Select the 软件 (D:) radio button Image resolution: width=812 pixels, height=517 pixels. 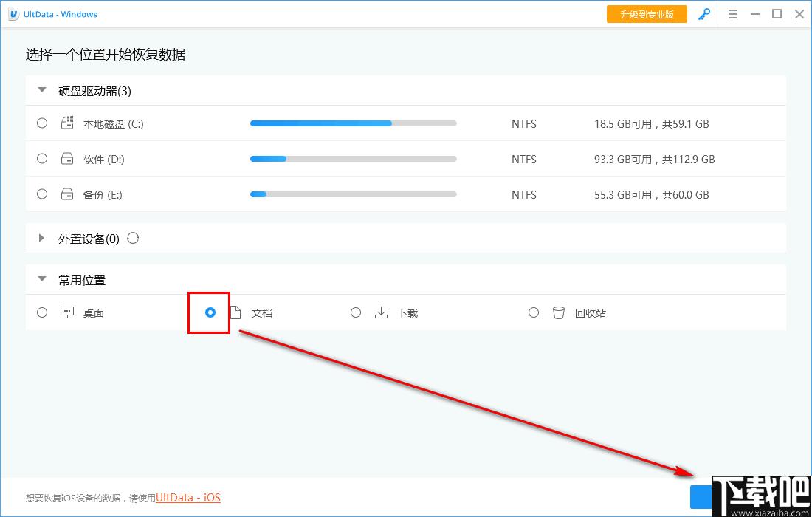[42, 159]
